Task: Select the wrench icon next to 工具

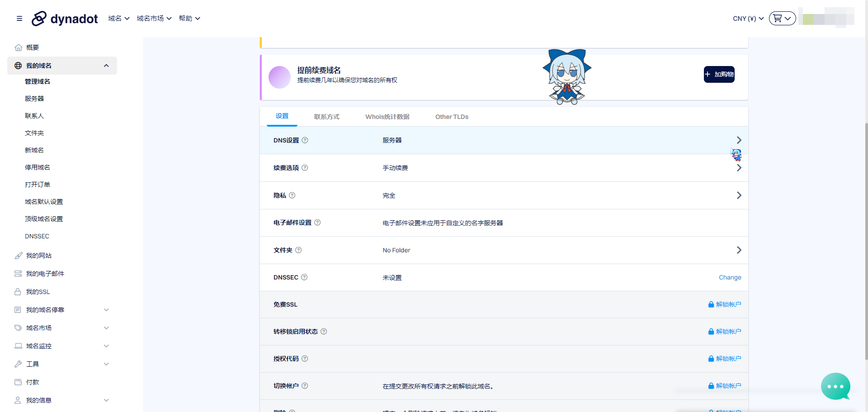Action: click(18, 364)
